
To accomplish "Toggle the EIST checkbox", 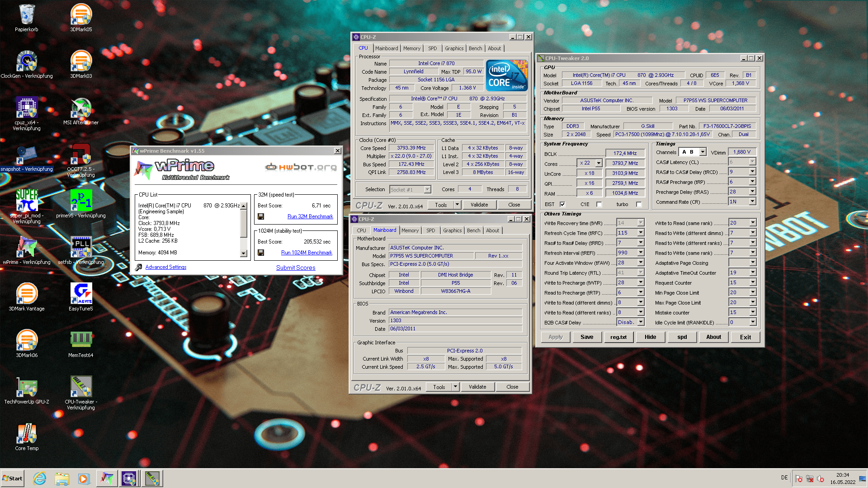I will point(562,204).
